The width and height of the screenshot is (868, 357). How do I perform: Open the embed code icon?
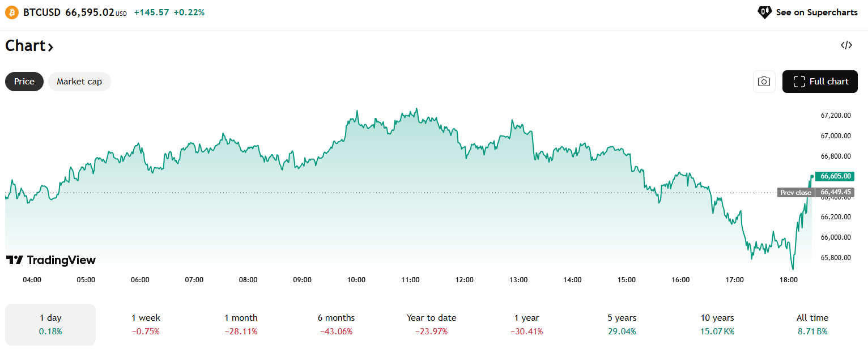tap(846, 45)
